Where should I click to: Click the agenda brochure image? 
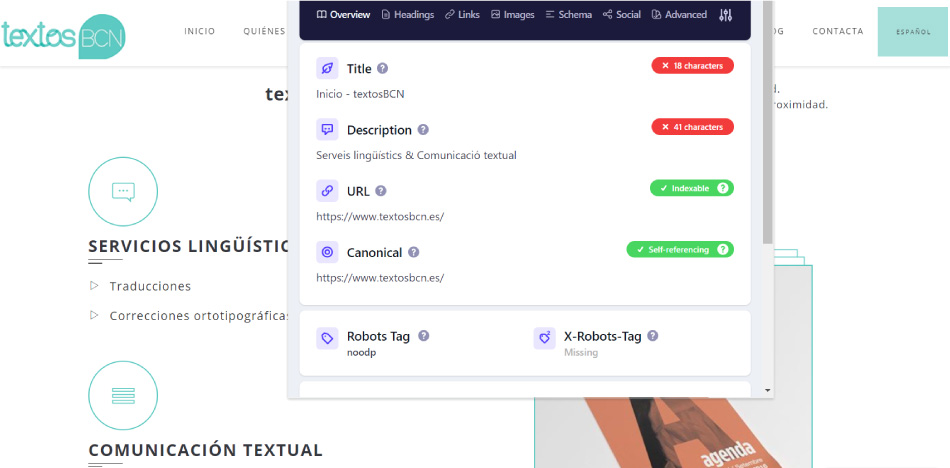coord(673,433)
